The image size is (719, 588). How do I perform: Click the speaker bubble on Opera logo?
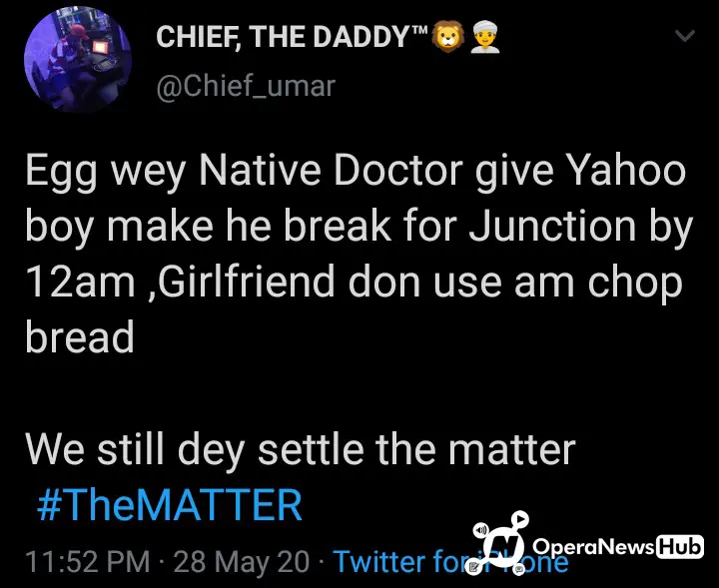tap(480, 530)
